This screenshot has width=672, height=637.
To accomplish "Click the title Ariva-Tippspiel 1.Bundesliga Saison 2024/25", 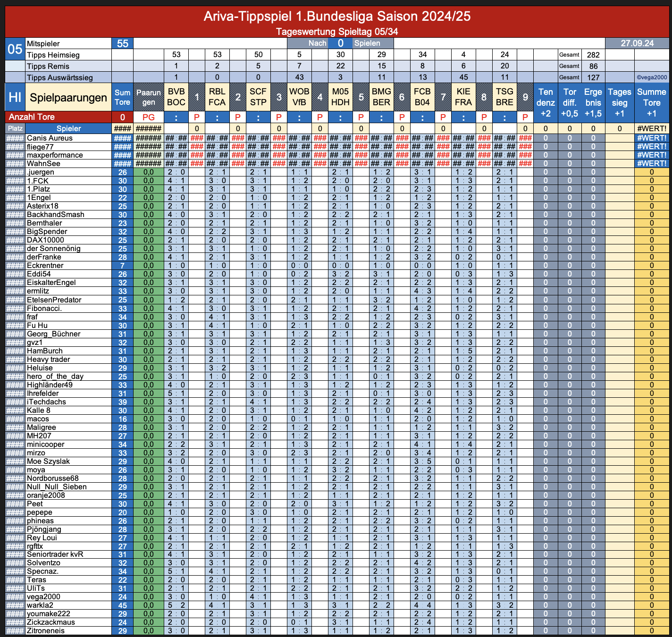I will pyautogui.click(x=337, y=16).
